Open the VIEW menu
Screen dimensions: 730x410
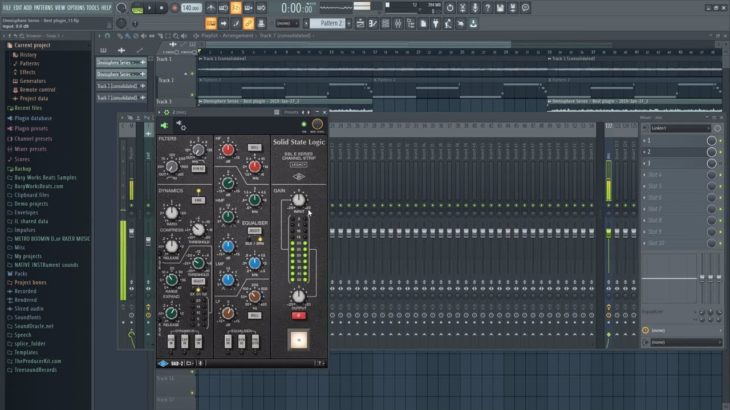click(61, 8)
